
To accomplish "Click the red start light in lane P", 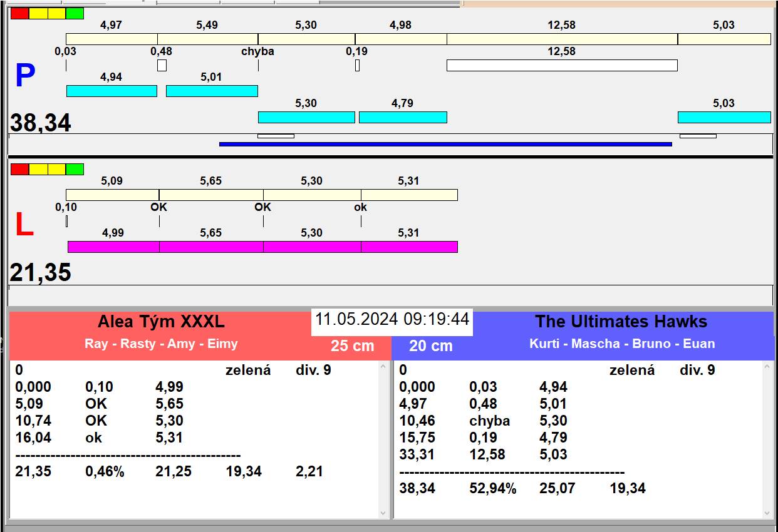I will coord(19,13).
